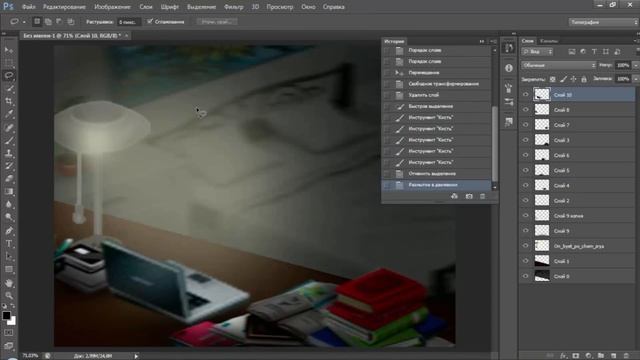Lock all layer attributes padlock
Image resolution: width=640 pixels, height=360 pixels.
coord(584,79)
